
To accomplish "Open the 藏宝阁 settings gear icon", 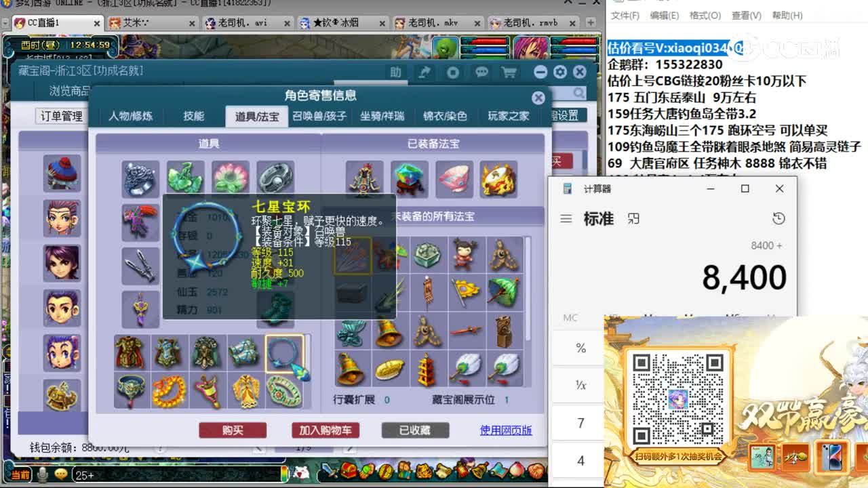I will click(x=559, y=72).
